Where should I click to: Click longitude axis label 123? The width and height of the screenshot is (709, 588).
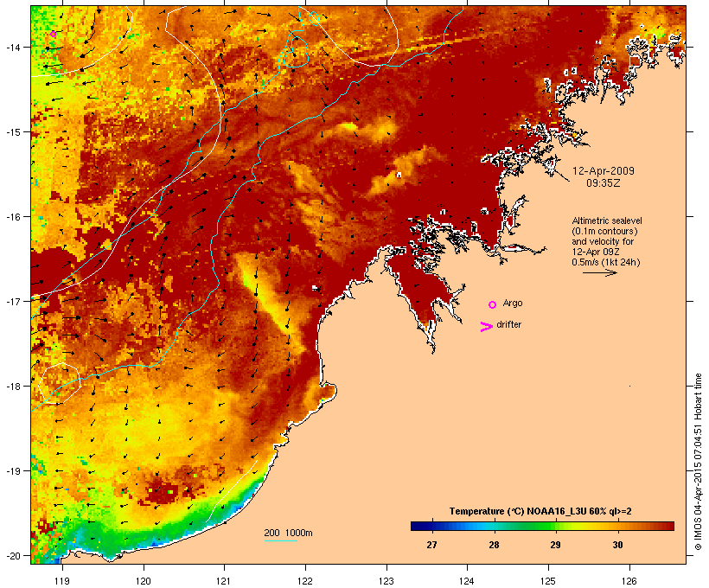pyautogui.click(x=386, y=581)
